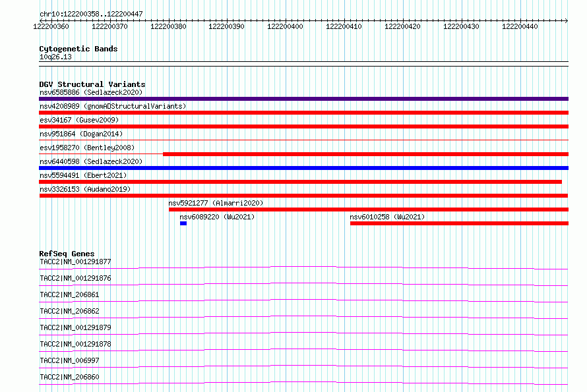Open variant nsv6010258 (Wu2021) label
This screenshot has width=587, height=392.
(x=387, y=217)
